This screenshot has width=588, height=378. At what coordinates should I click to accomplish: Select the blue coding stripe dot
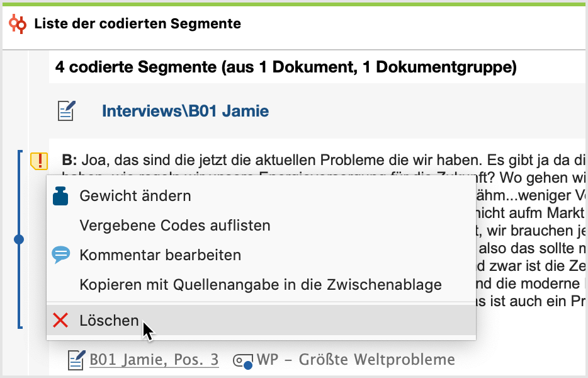tap(19, 239)
